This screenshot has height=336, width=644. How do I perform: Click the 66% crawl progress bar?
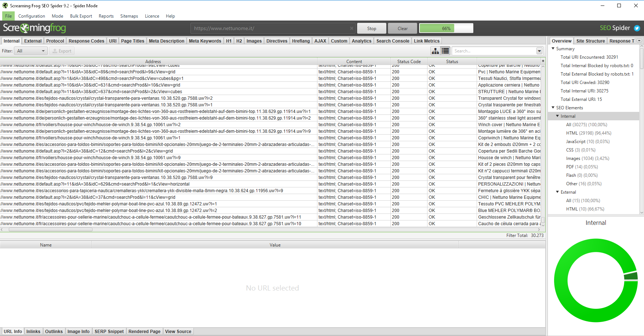(446, 28)
